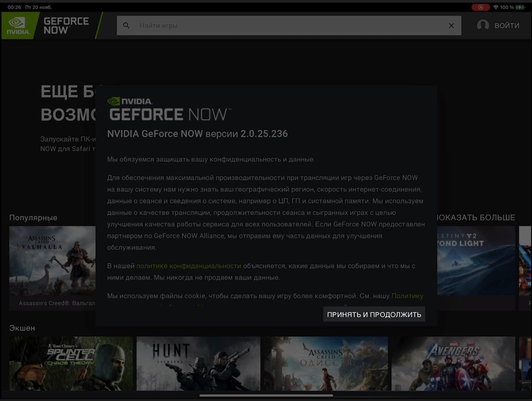Open Assassin's Creed Valhalla thumbnail
Image resolution: width=532 pixels, height=401 pixels.
click(x=52, y=261)
